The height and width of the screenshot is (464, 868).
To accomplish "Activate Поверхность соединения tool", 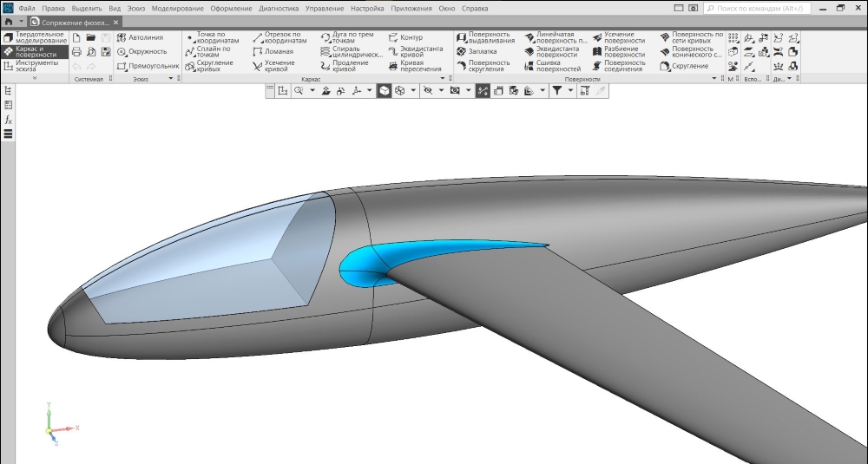I will 619,66.
